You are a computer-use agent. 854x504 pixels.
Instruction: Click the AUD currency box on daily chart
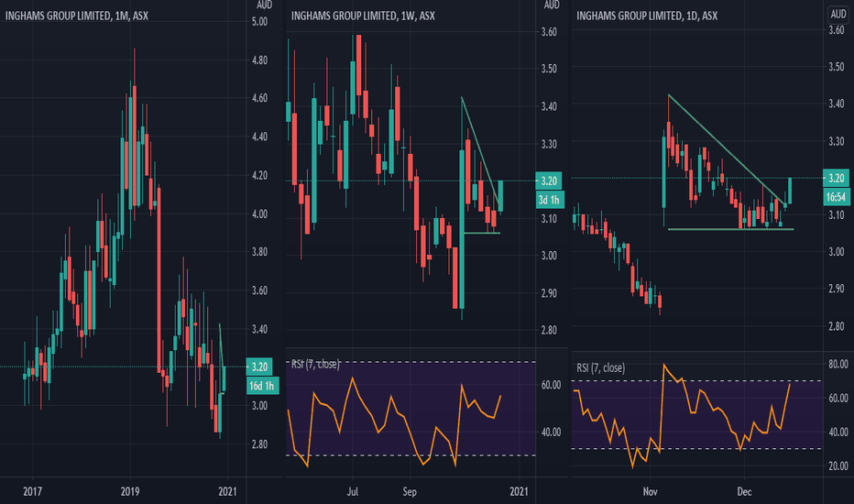(838, 14)
